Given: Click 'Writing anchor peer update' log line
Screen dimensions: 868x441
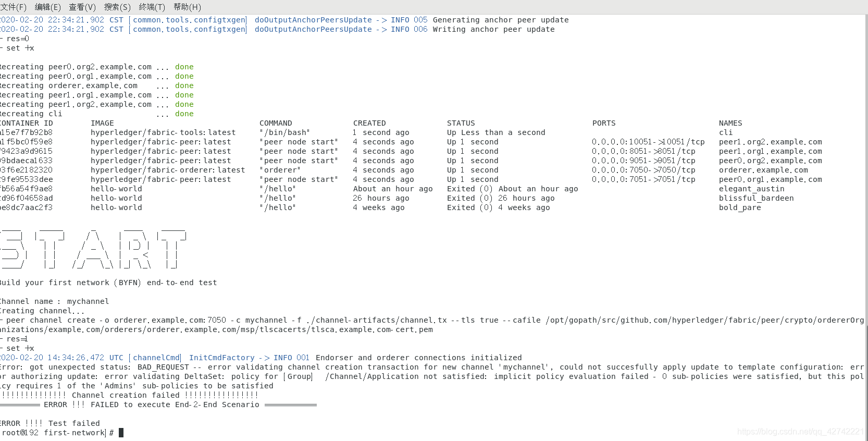Looking at the screenshot, I should (493, 29).
